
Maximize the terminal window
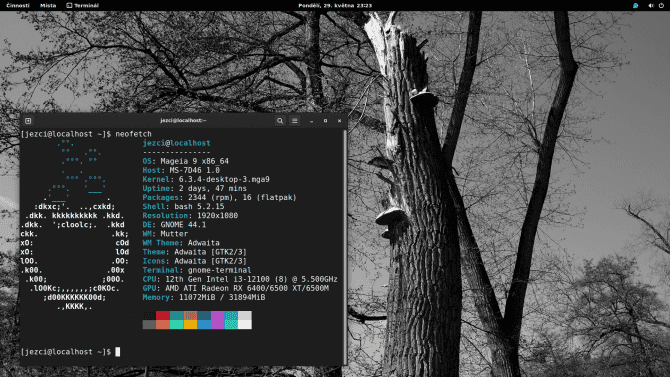(x=326, y=121)
